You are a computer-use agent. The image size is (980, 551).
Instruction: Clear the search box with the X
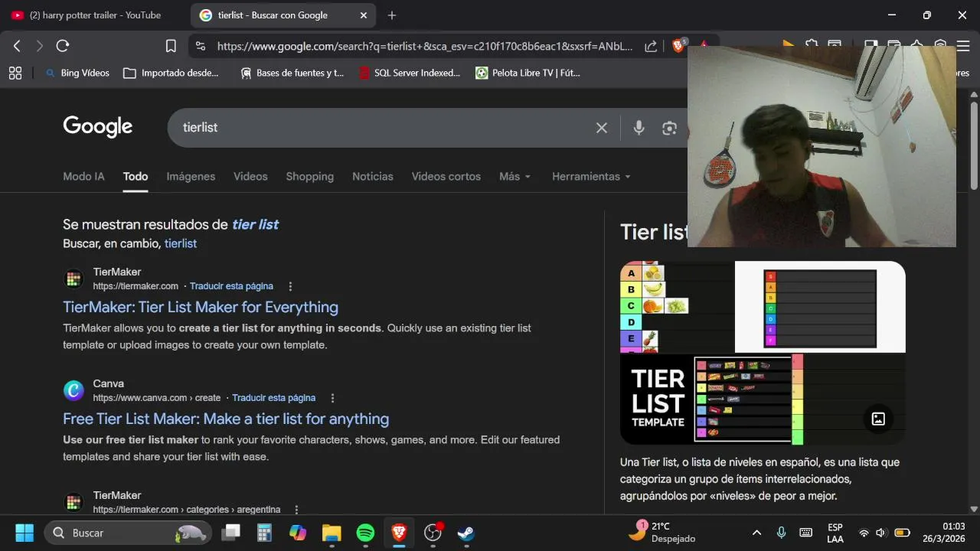(x=602, y=128)
